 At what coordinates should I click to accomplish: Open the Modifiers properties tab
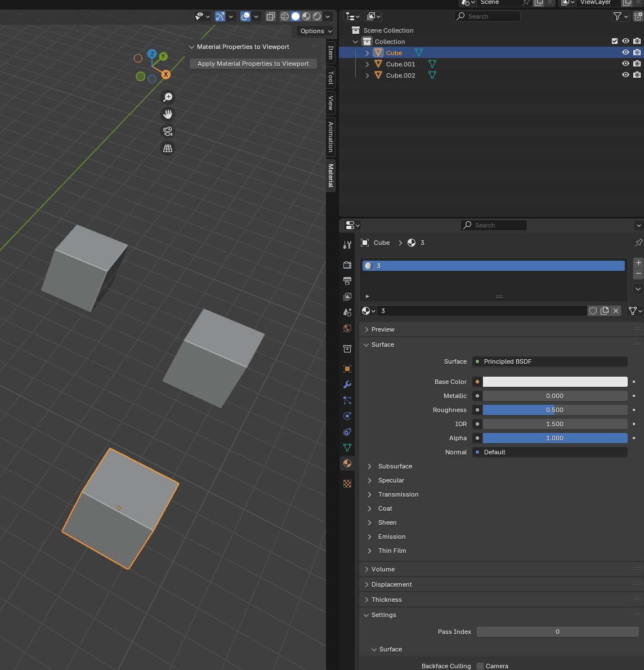point(347,385)
